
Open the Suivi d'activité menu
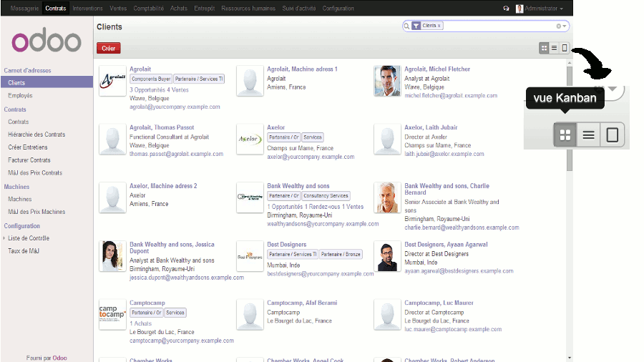(298, 8)
